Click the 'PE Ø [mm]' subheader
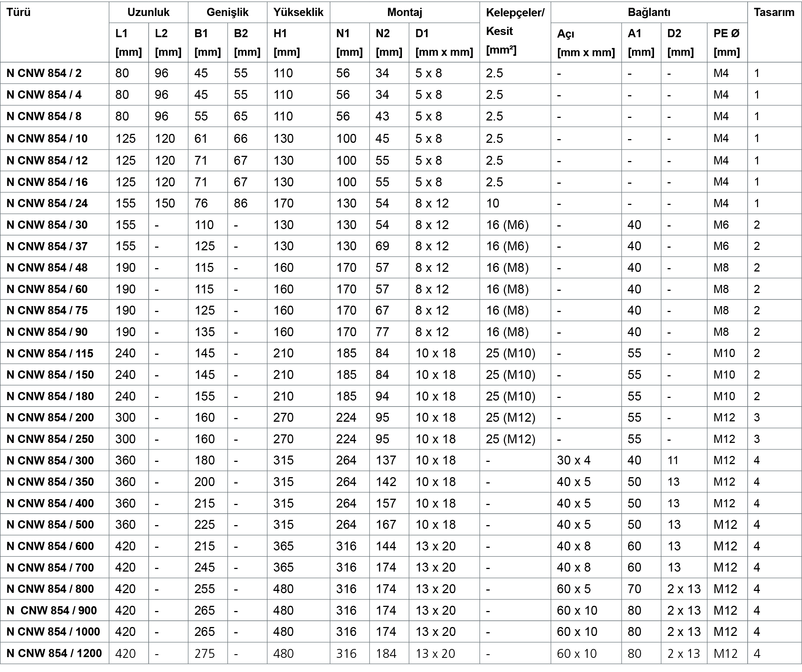 [727, 42]
